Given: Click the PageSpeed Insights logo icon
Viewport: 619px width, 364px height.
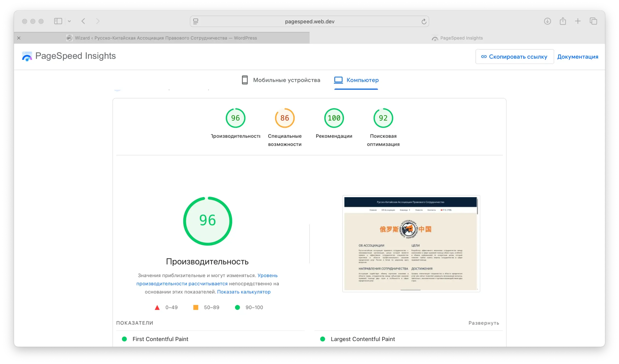Looking at the screenshot, I should pyautogui.click(x=27, y=57).
